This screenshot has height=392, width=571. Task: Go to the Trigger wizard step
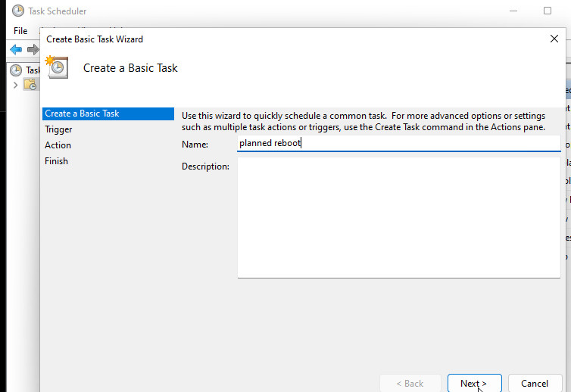click(59, 129)
